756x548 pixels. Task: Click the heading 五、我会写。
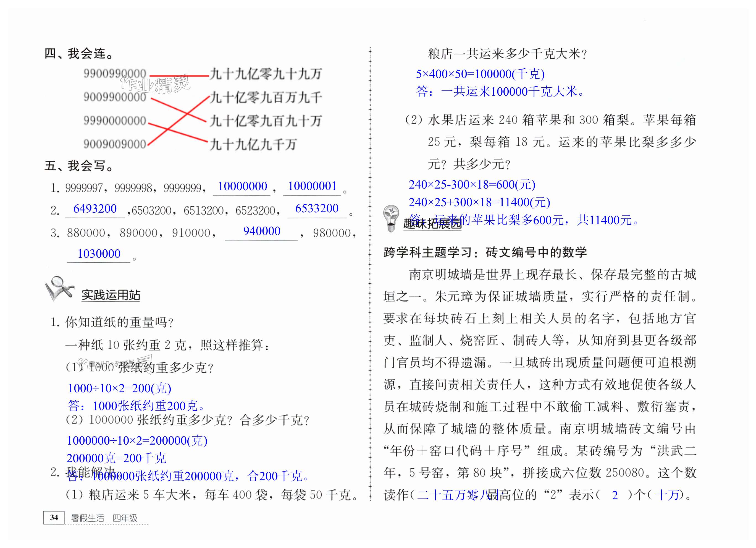(79, 166)
